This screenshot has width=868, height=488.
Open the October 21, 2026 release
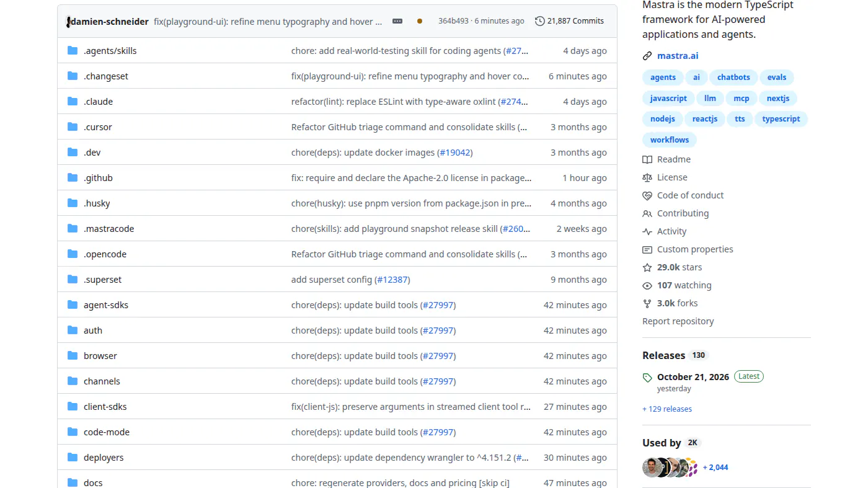693,376
